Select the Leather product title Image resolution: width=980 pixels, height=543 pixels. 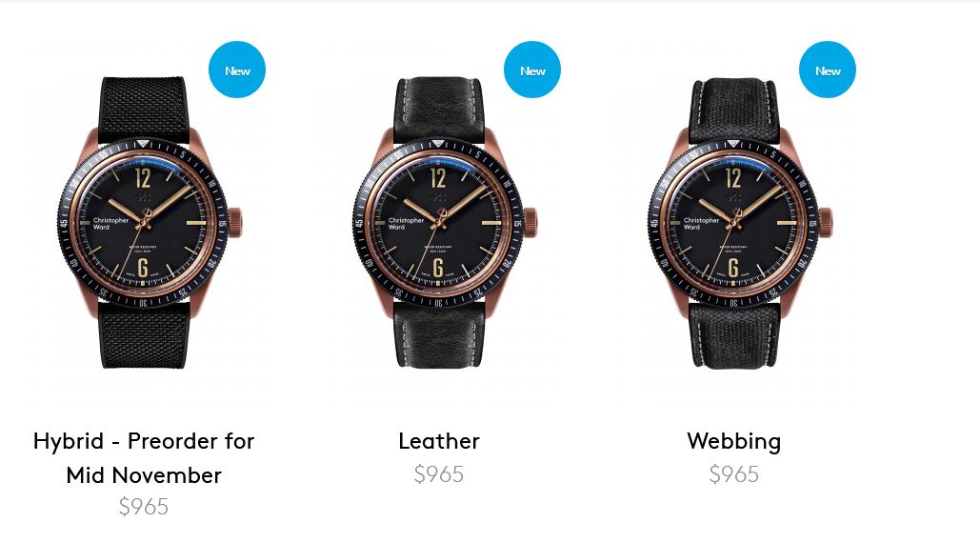click(x=439, y=441)
